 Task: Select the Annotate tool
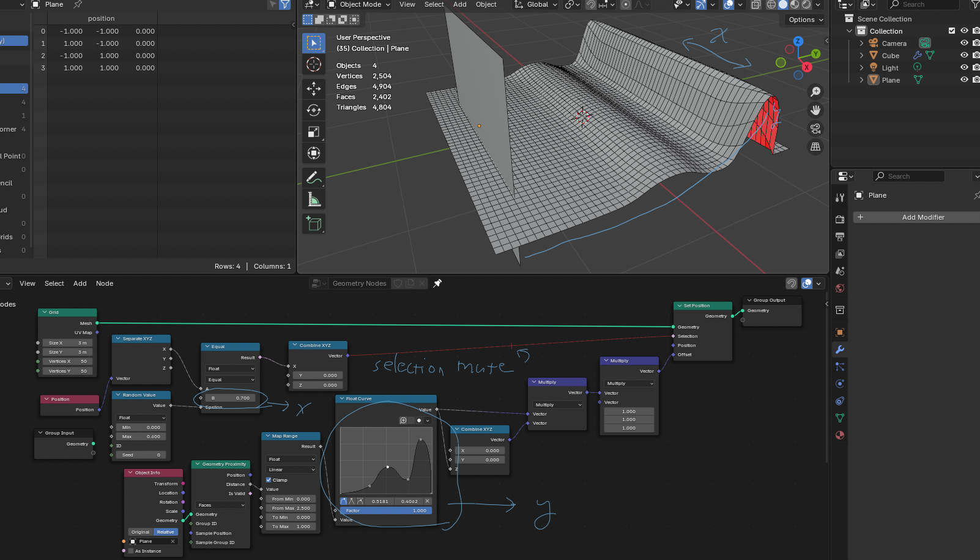pos(314,177)
